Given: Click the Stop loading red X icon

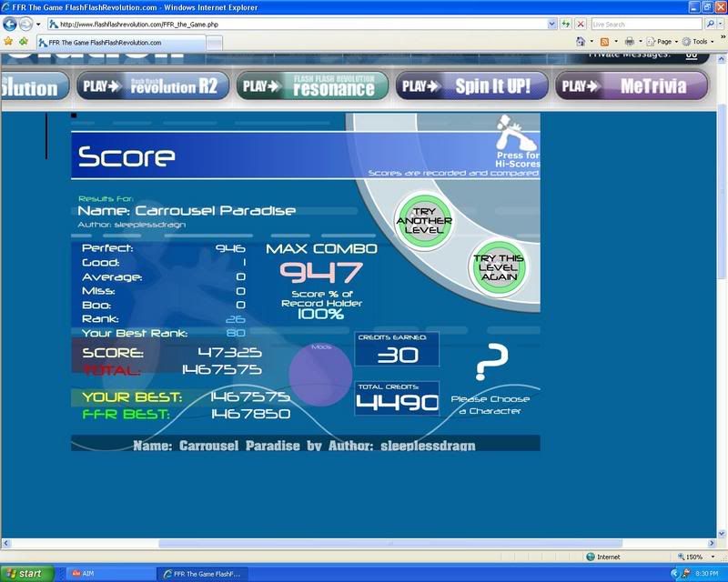Looking at the screenshot, I should 580,24.
